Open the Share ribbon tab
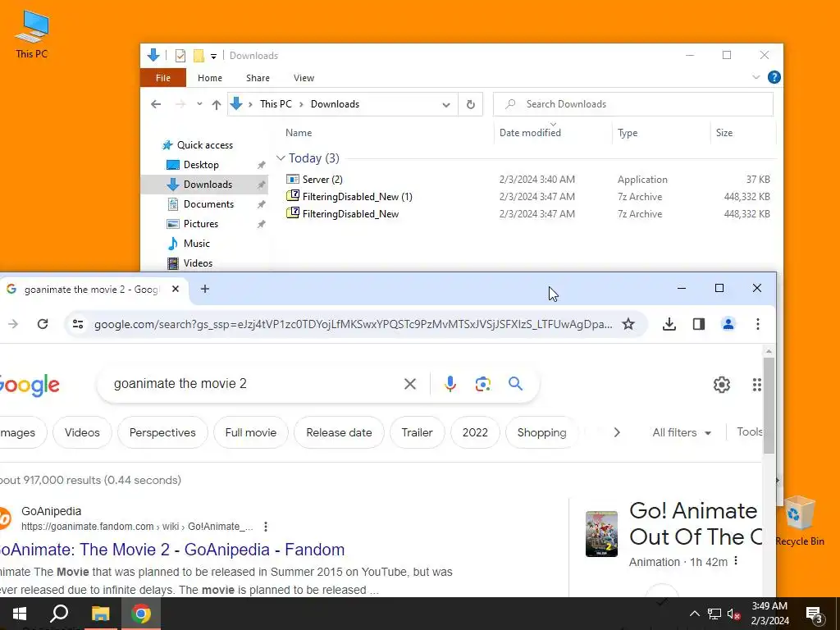The width and height of the screenshot is (840, 630). tap(258, 78)
